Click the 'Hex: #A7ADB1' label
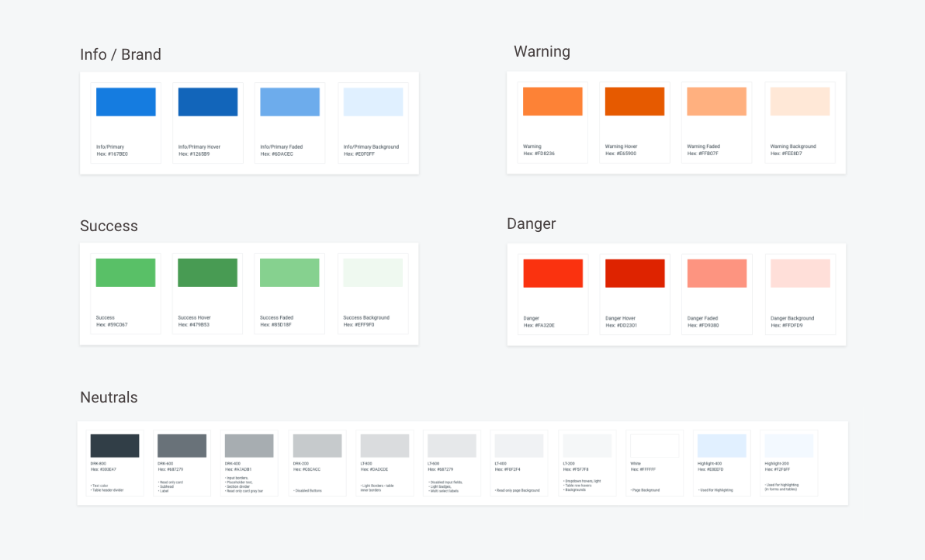Image resolution: width=925 pixels, height=560 pixels. point(238,470)
